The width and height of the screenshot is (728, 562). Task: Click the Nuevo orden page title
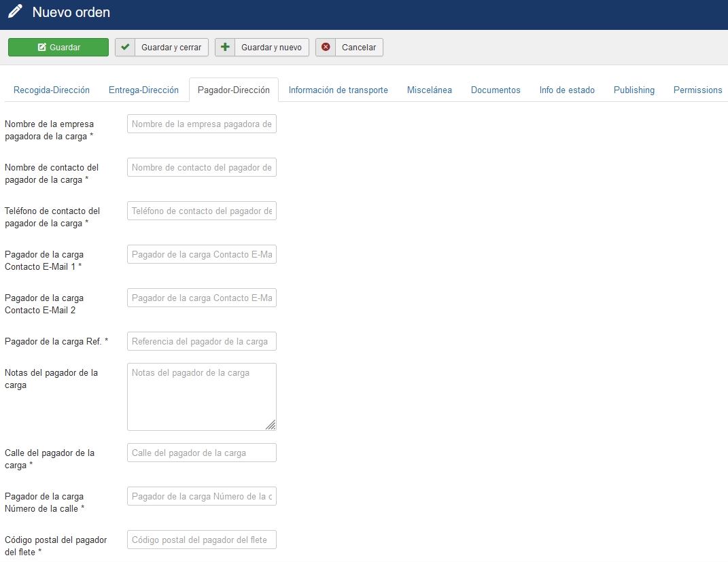[x=71, y=12]
